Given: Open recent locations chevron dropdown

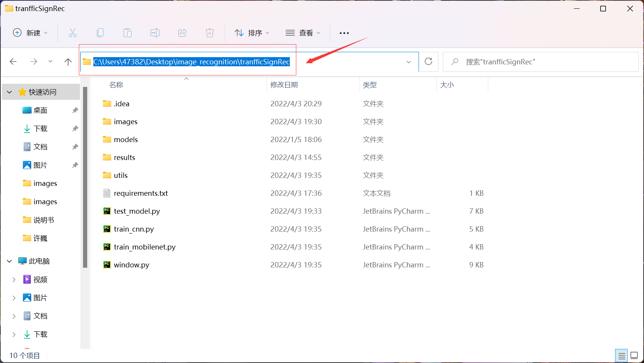Looking at the screenshot, I should tap(50, 61).
